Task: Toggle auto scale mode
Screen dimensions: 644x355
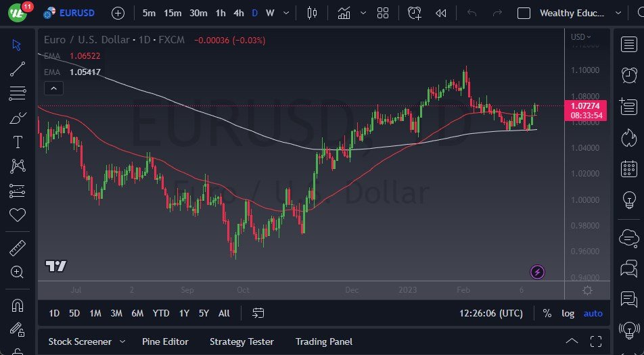Action: click(x=593, y=313)
